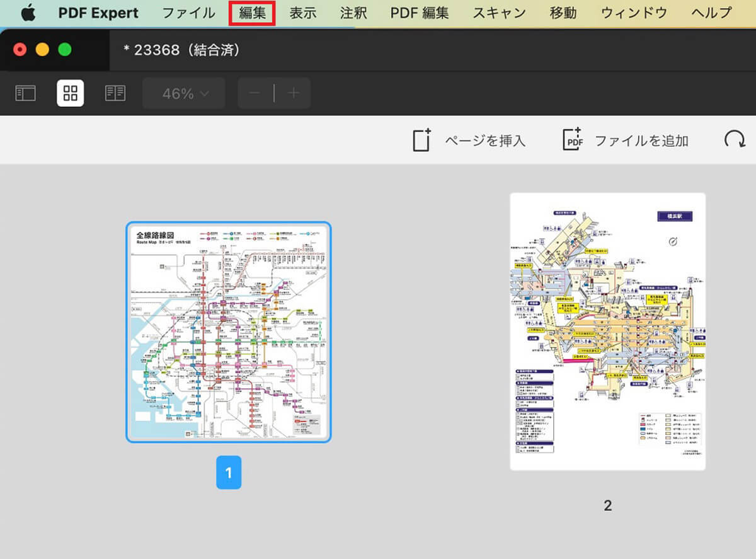Image resolution: width=756 pixels, height=559 pixels.
Task: Open the PDF 編集 menu
Action: pyautogui.click(x=420, y=13)
